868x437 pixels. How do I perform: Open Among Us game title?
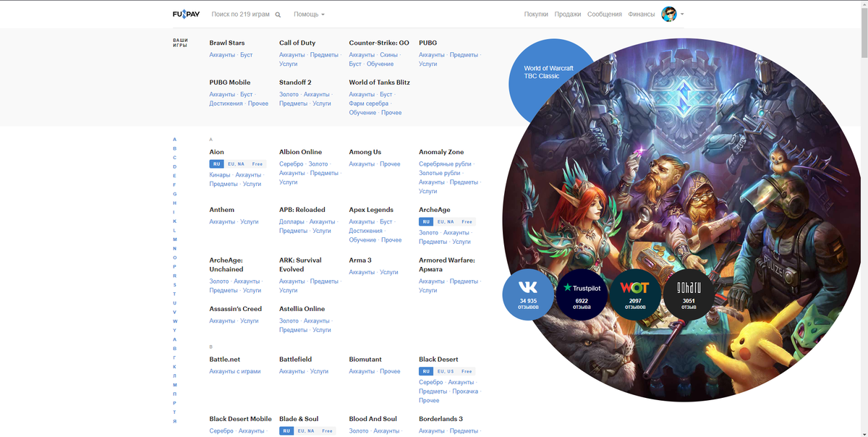365,152
